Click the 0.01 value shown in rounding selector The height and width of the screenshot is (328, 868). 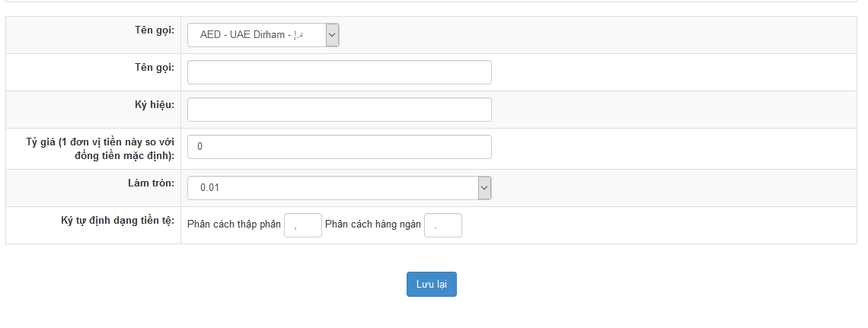tap(210, 188)
